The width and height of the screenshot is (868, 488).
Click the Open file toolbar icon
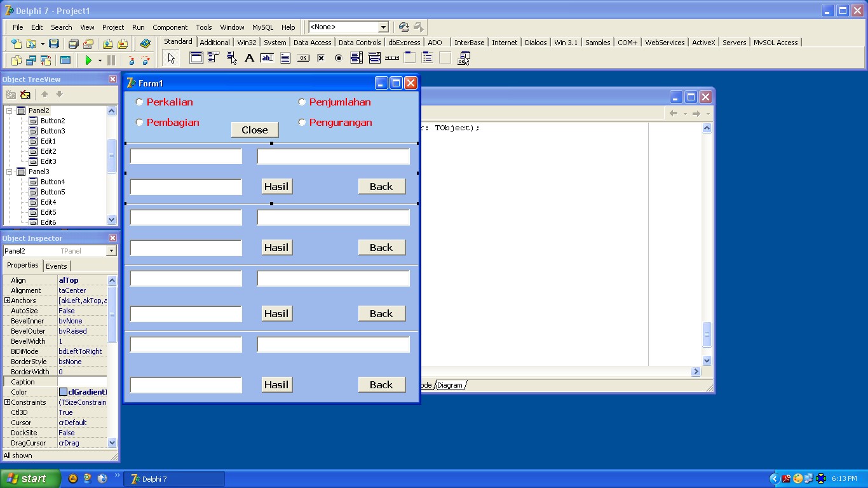pyautogui.click(x=31, y=44)
